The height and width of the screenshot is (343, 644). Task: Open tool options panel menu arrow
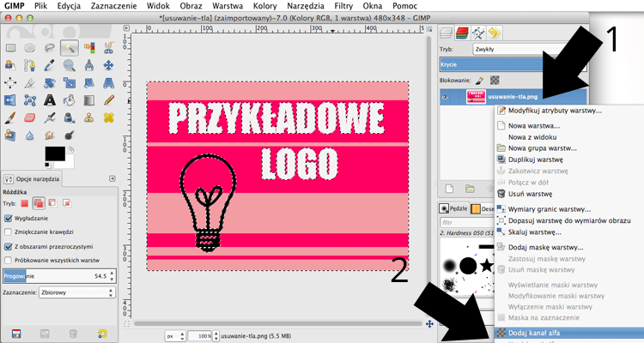tap(112, 179)
